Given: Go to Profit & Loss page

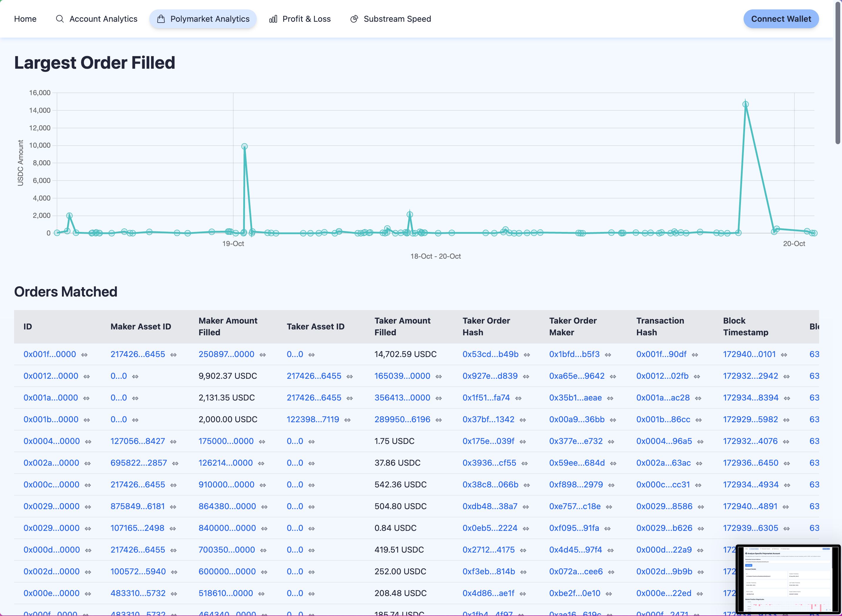Looking at the screenshot, I should pos(300,19).
